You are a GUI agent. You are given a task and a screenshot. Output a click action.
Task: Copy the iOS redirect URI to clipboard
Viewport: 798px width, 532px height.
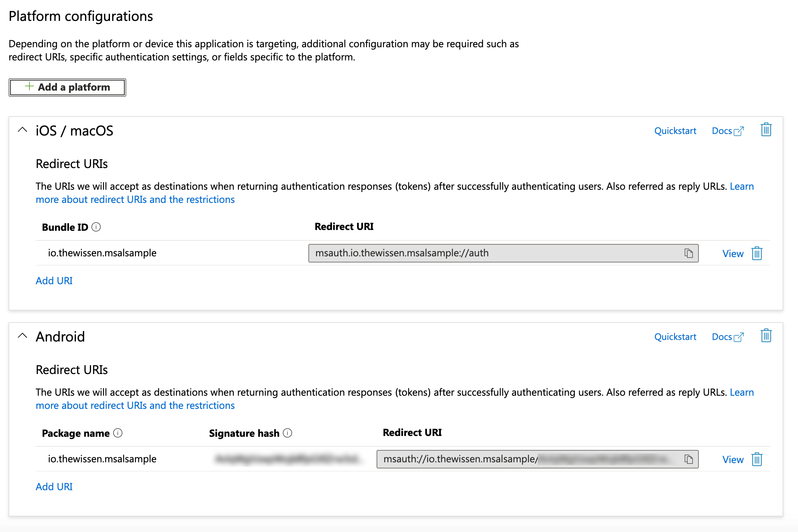688,253
